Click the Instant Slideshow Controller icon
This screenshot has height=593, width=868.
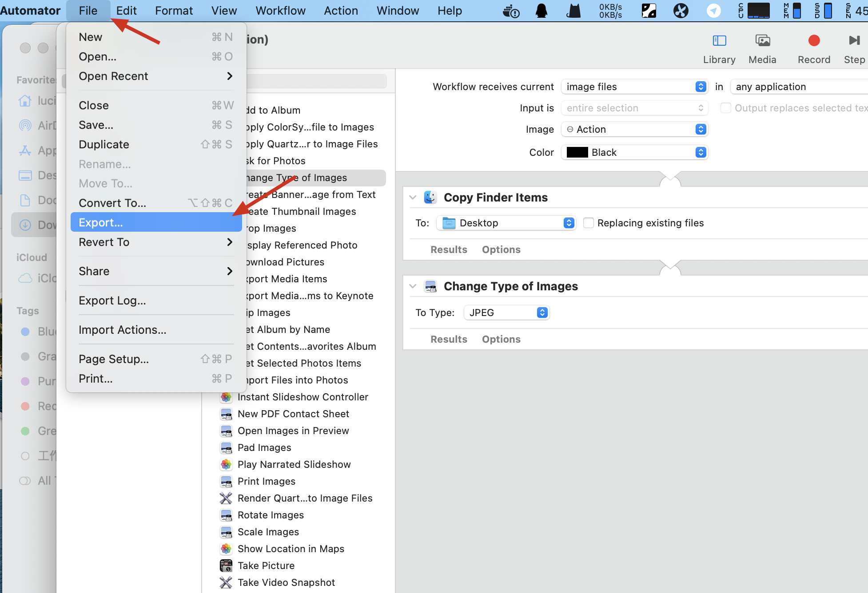click(226, 397)
